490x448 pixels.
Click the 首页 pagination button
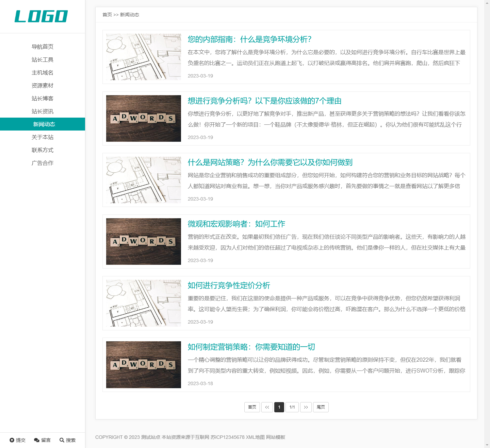(252, 407)
